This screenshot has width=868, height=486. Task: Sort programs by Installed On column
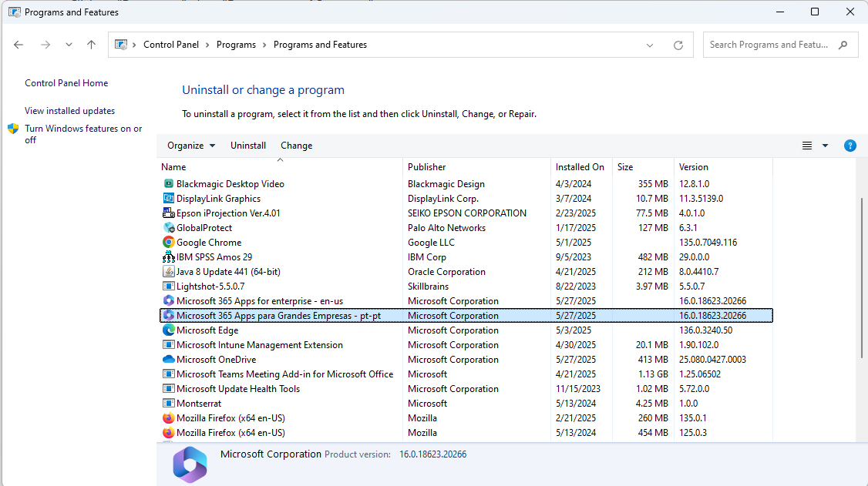pos(581,167)
